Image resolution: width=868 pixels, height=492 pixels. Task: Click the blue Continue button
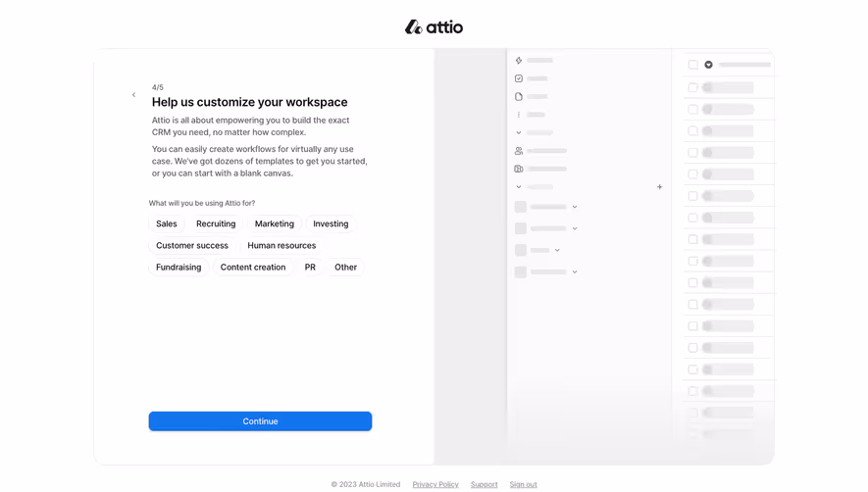click(x=260, y=421)
